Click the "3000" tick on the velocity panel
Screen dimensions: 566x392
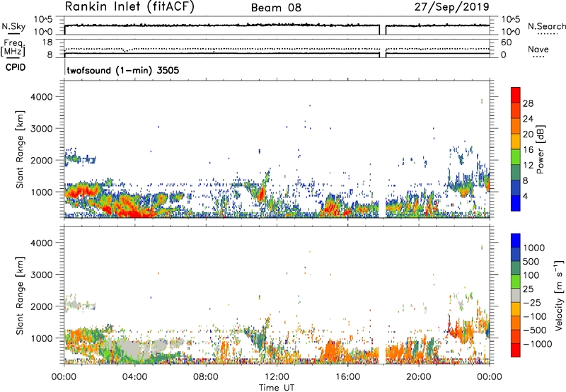(x=42, y=275)
